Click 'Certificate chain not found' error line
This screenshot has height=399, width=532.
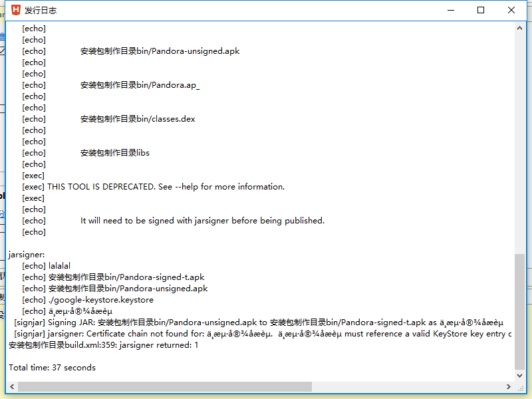click(x=263, y=334)
